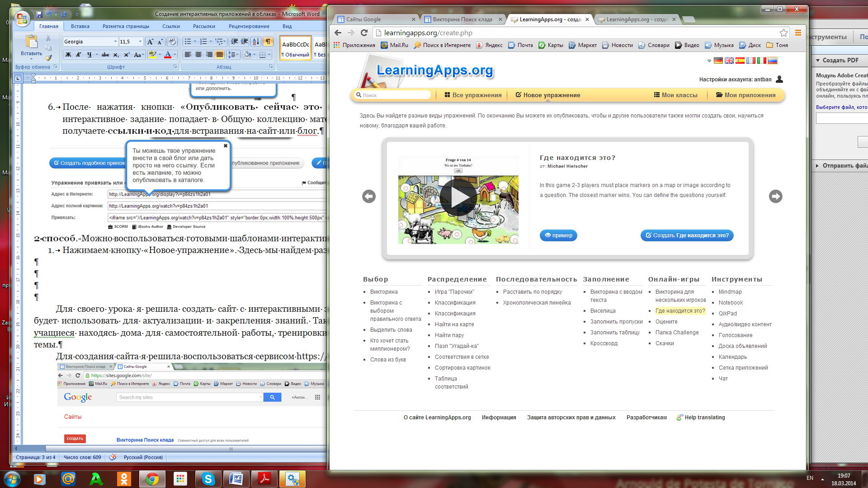Open the Рецензирование ribbon tab
Viewport: 868px width, 488px height.
point(249,26)
